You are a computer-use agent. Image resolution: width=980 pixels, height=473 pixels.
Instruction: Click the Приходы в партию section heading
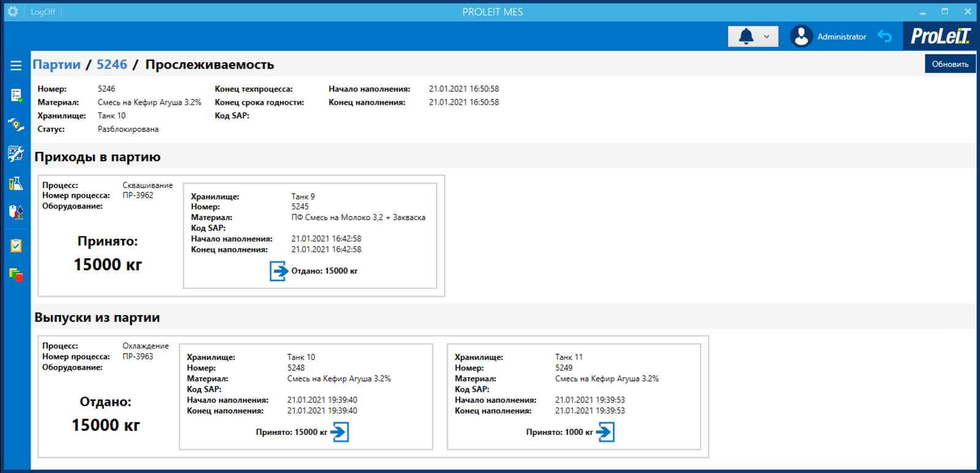coord(97,157)
